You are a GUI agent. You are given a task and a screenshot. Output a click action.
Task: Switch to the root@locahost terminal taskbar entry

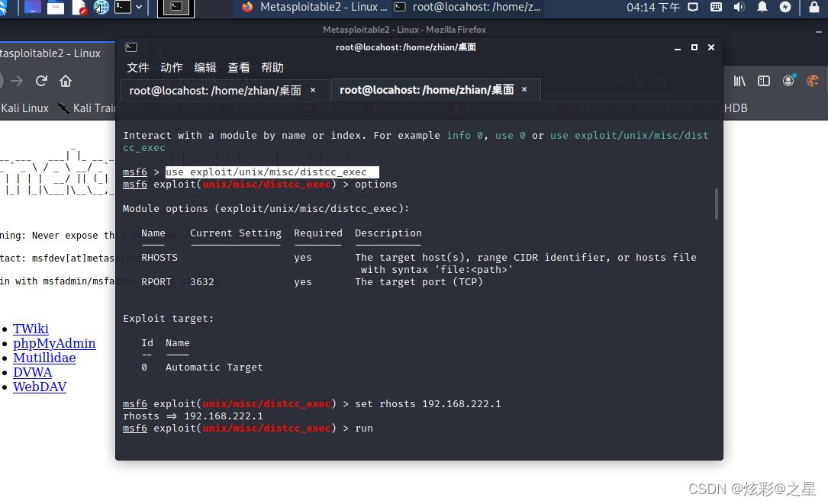click(x=469, y=8)
